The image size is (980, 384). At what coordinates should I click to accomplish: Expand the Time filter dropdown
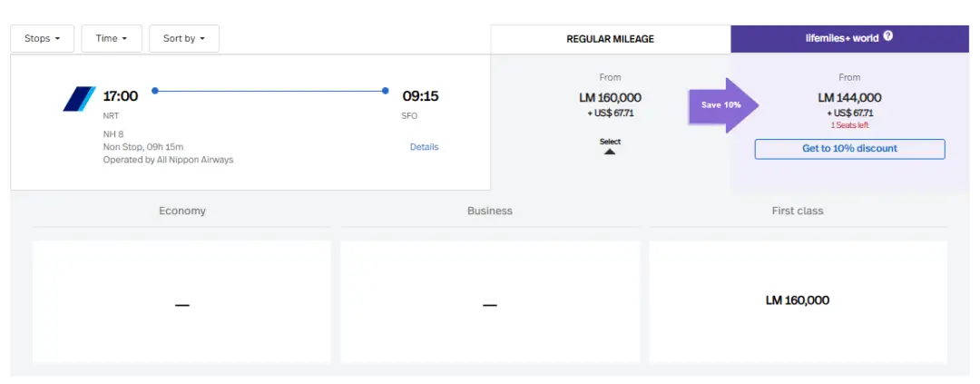tap(112, 39)
